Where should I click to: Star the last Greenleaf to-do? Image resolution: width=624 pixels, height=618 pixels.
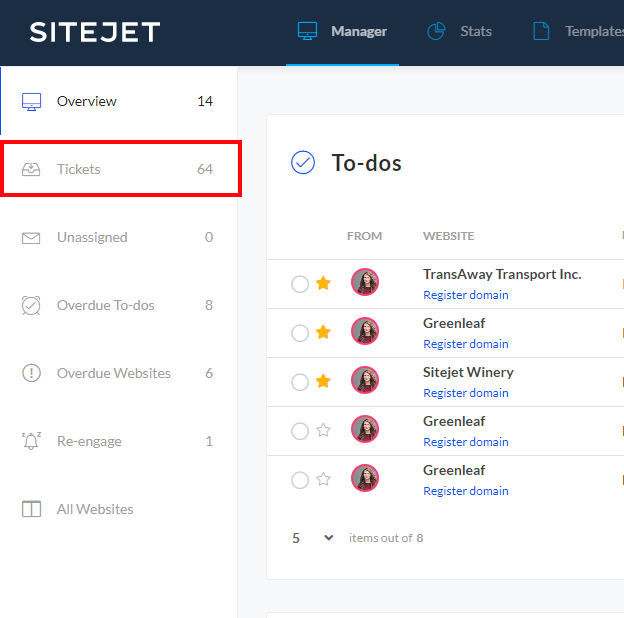[x=323, y=479]
